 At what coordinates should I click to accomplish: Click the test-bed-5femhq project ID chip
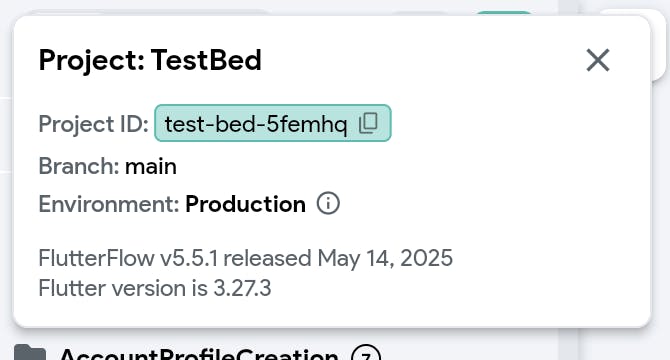click(x=273, y=123)
